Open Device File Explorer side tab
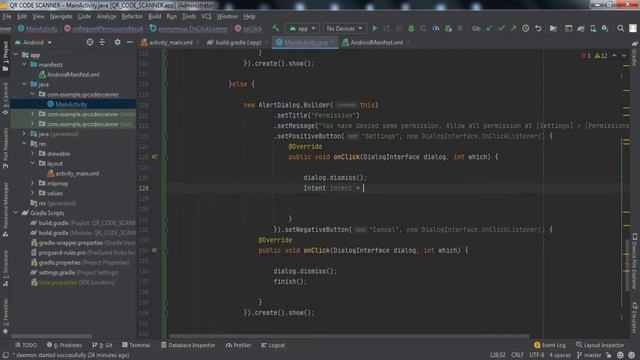640x360 pixels. [635, 261]
